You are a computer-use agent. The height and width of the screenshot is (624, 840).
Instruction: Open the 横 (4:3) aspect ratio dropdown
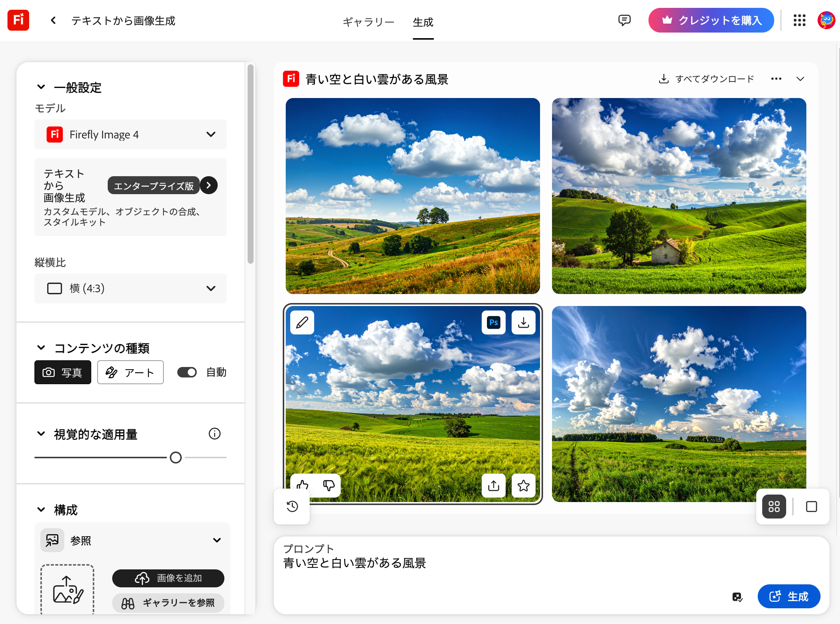[130, 288]
